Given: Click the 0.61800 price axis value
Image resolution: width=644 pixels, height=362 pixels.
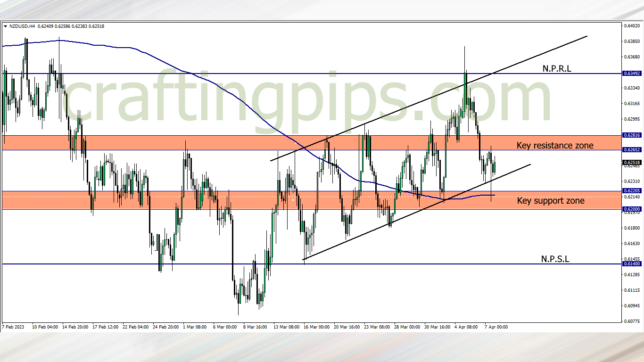Looking at the screenshot, I should 632,228.
